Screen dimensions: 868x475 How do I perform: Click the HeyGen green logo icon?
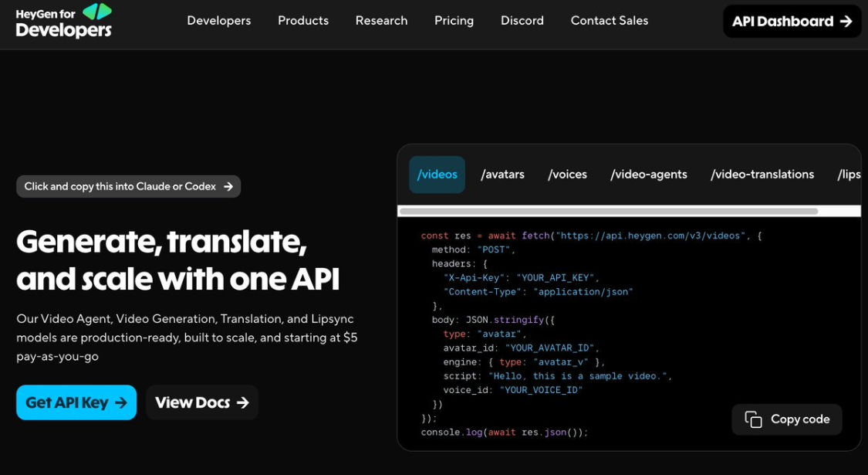(97, 11)
